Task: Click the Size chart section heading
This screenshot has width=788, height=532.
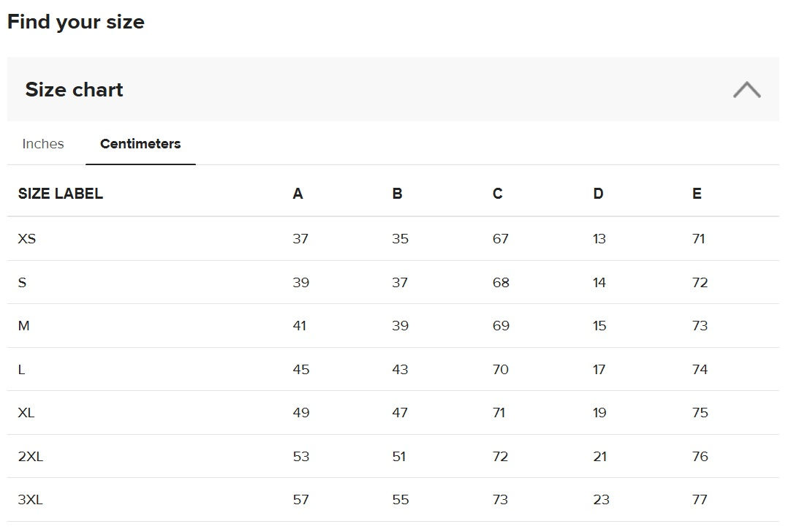Action: (x=74, y=90)
